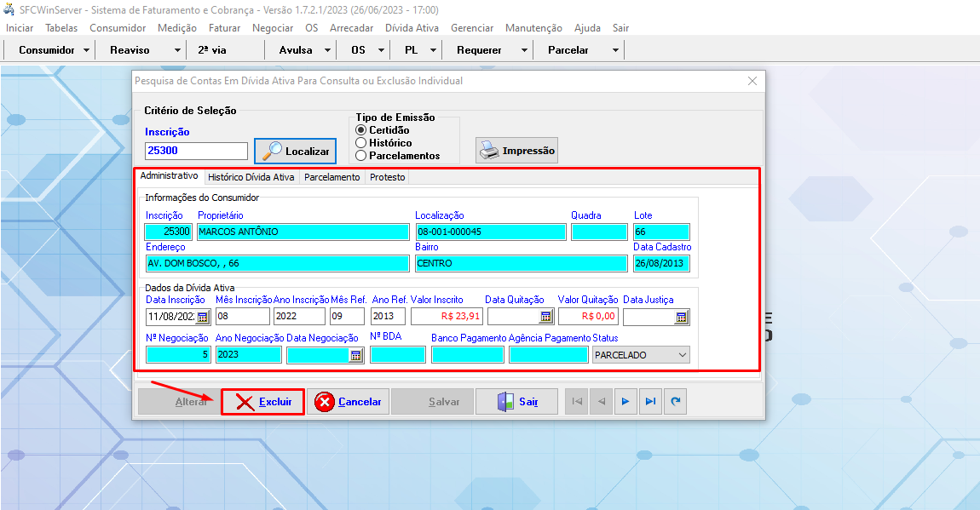Viewport: 980px width, 510px height.
Task: Click the Cancelar button with red X
Action: tap(348, 402)
